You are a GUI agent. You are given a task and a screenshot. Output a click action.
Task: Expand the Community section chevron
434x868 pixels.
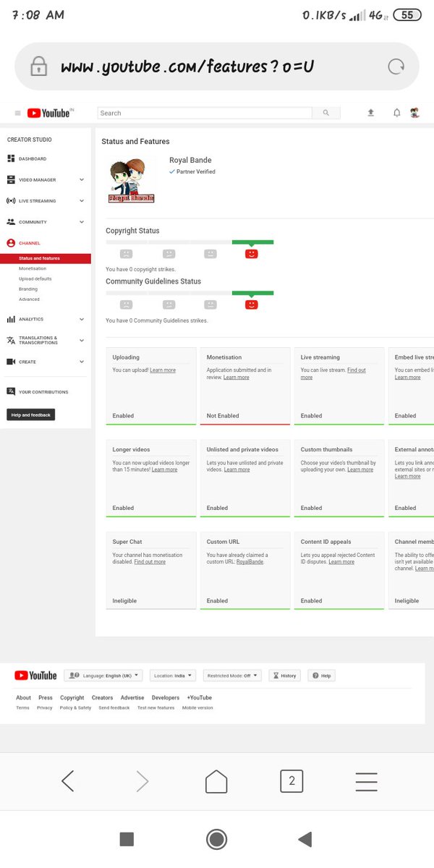82,222
